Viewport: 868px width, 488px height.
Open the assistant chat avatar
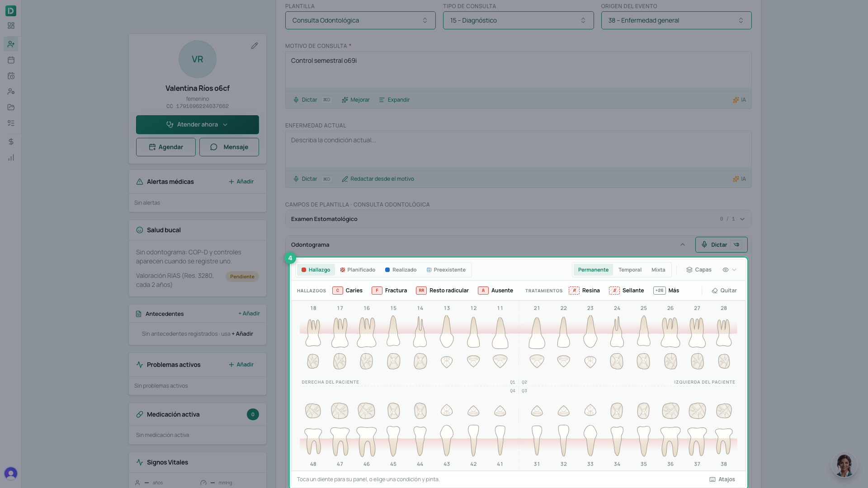point(844,465)
